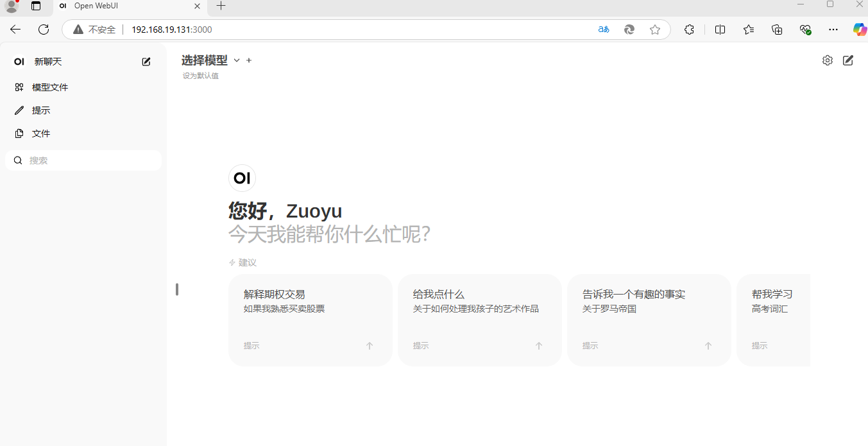Click the plus icon to add a model
The width and height of the screenshot is (868, 446).
(x=249, y=60)
